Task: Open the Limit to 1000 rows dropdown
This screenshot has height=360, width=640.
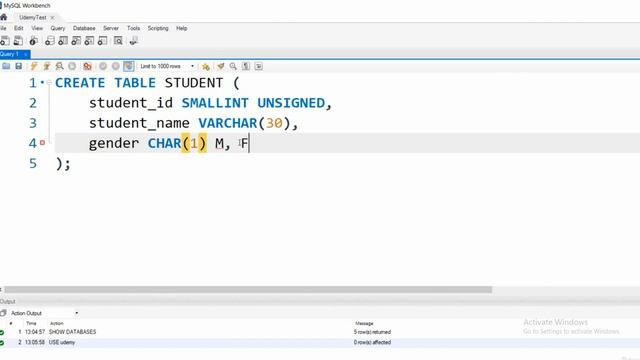Action: (167, 66)
